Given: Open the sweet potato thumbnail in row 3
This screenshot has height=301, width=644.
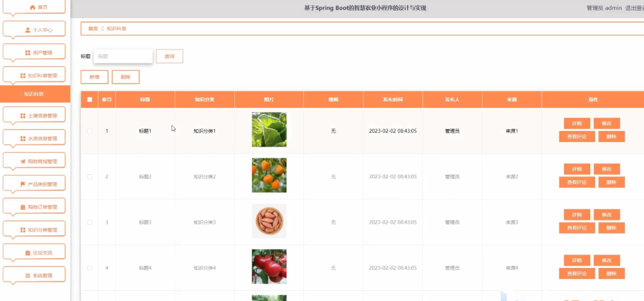Looking at the screenshot, I should click(269, 221).
